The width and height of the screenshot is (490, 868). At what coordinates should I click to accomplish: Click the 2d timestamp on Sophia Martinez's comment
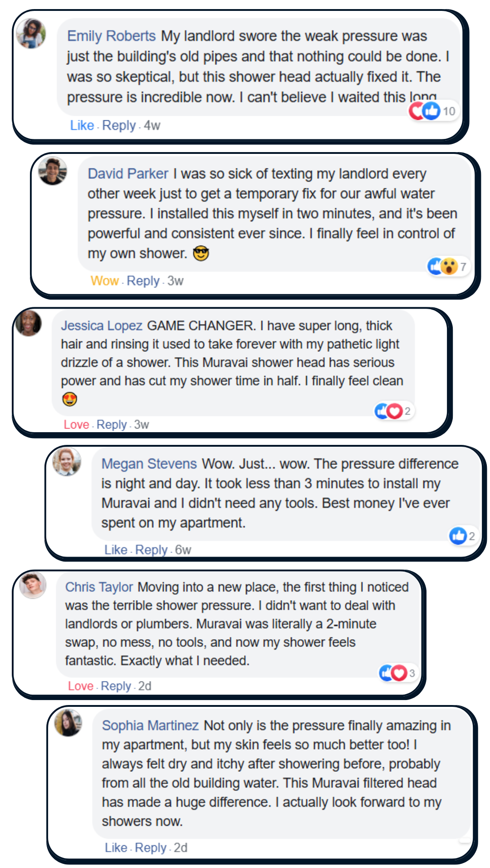click(x=181, y=848)
